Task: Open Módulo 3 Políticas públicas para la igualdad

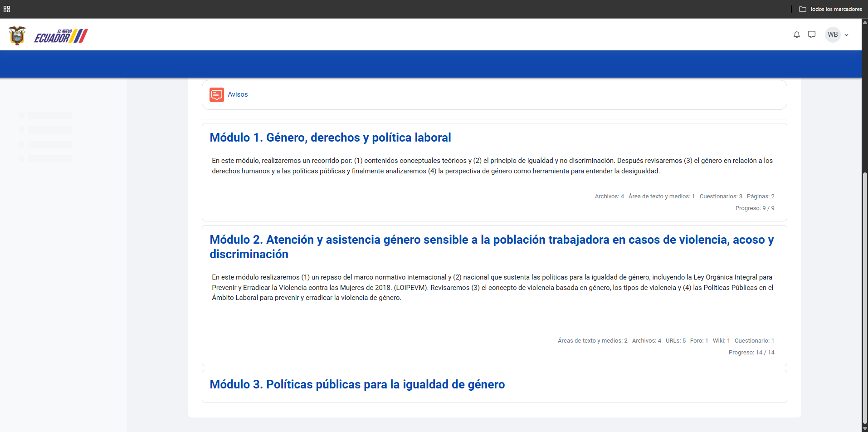Action: pyautogui.click(x=357, y=384)
